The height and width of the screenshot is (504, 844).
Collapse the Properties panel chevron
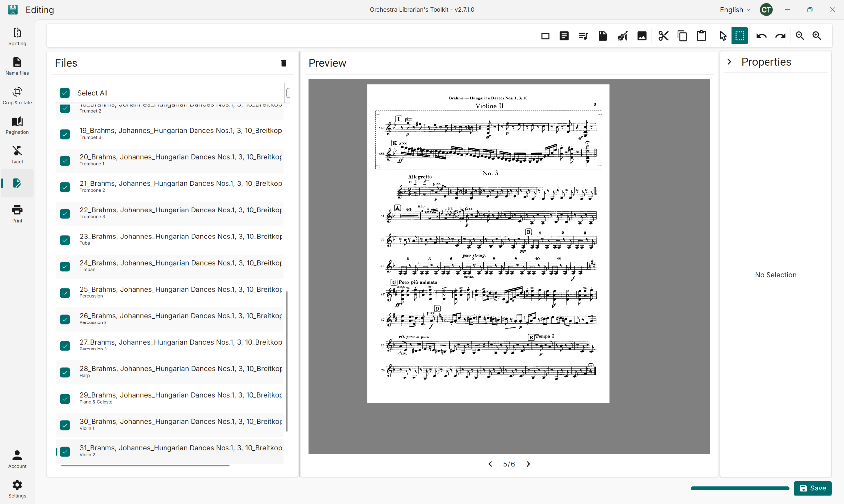[x=729, y=62]
